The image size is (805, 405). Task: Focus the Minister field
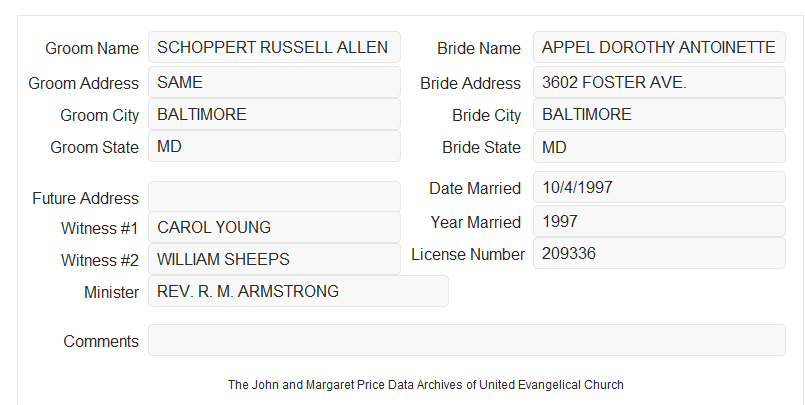click(x=298, y=291)
